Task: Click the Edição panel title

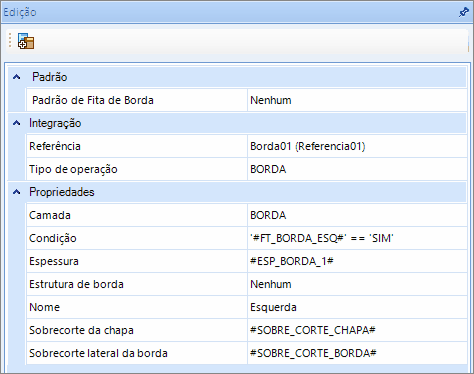Action: coord(19,12)
